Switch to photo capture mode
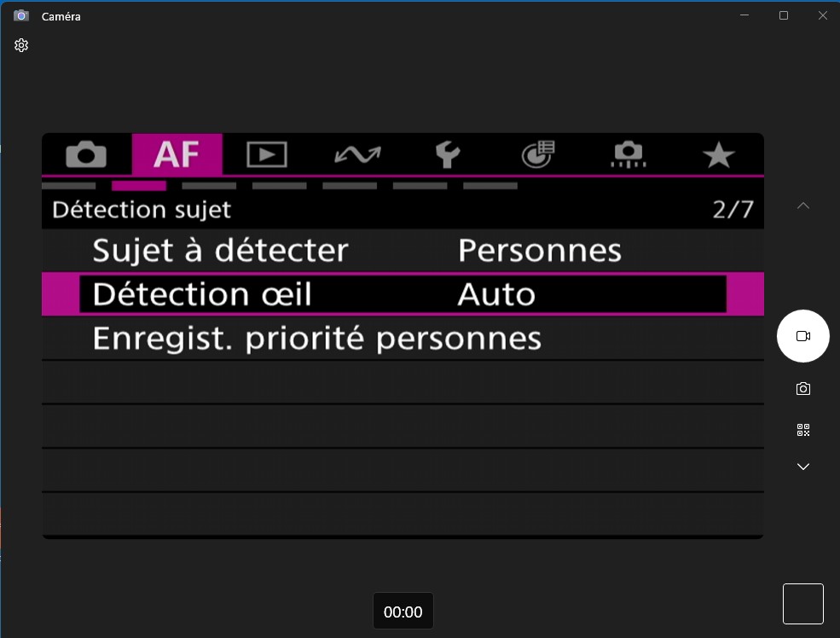This screenshot has height=638, width=840. [x=802, y=389]
